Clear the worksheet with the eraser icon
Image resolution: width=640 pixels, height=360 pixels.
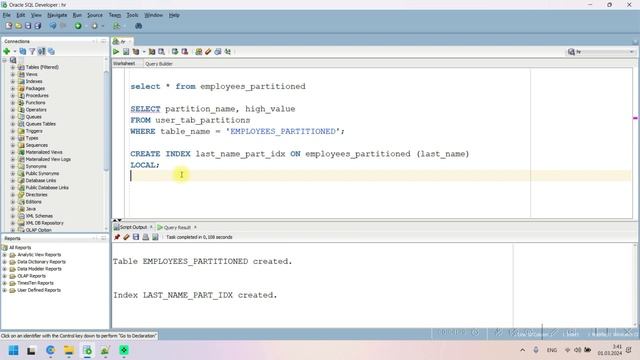coord(208,52)
